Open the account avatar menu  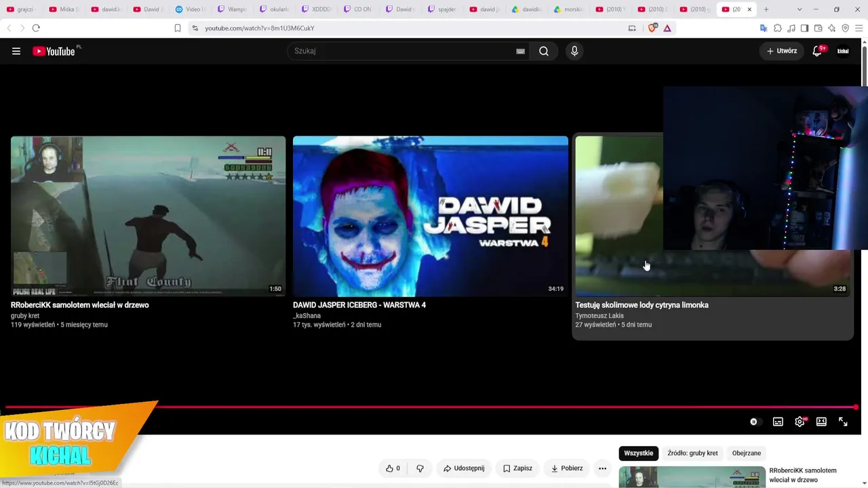[x=843, y=51]
